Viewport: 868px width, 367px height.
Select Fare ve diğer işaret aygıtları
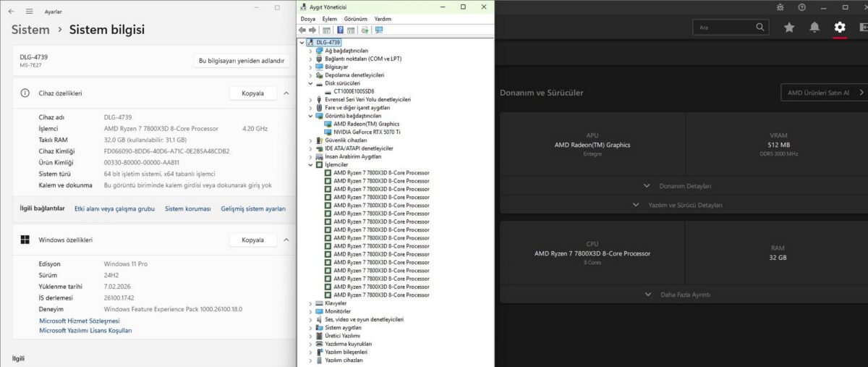(x=359, y=108)
